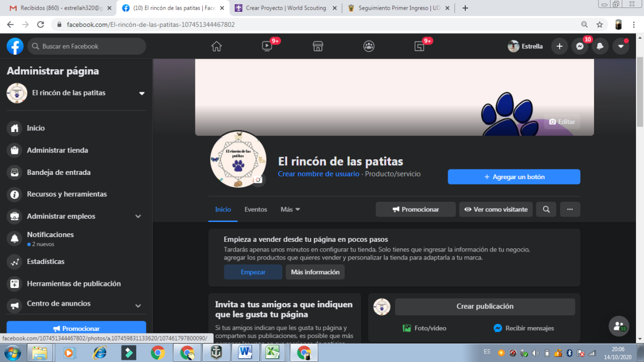Screen dimensions: 644x362
Task: Follow the Crear nombre de usuario link
Action: 318,174
